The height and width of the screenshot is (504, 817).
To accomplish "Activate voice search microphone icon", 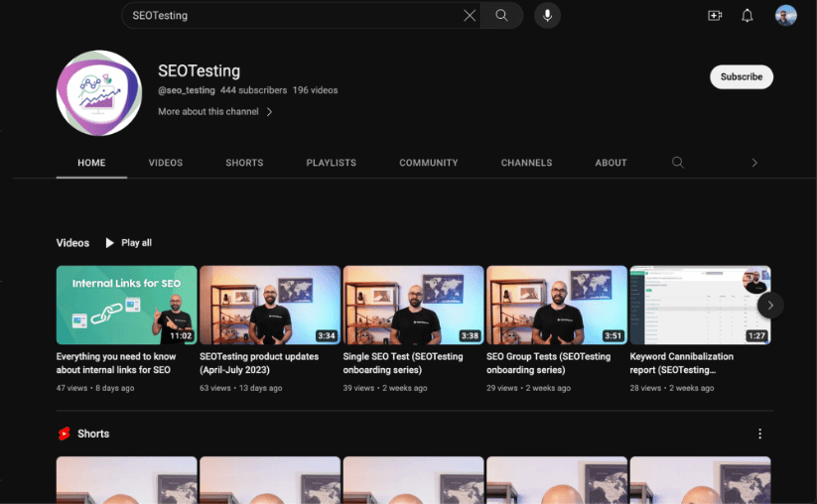I will 547,16.
